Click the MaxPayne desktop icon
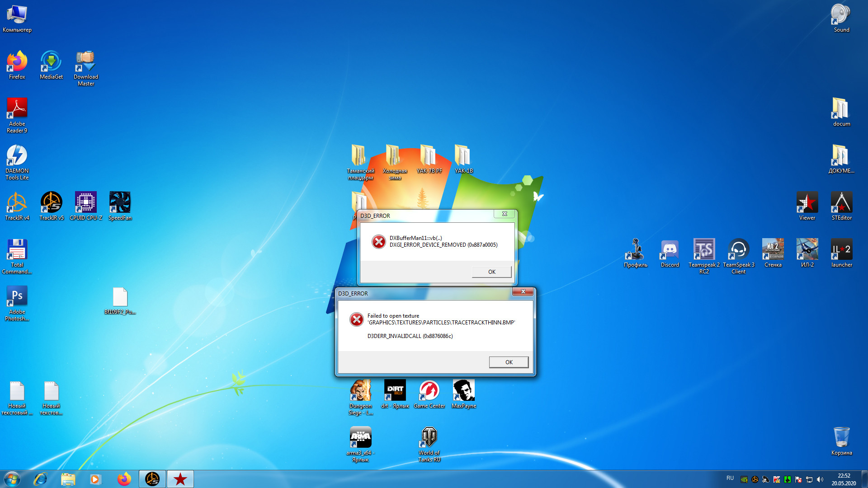 [x=464, y=394]
